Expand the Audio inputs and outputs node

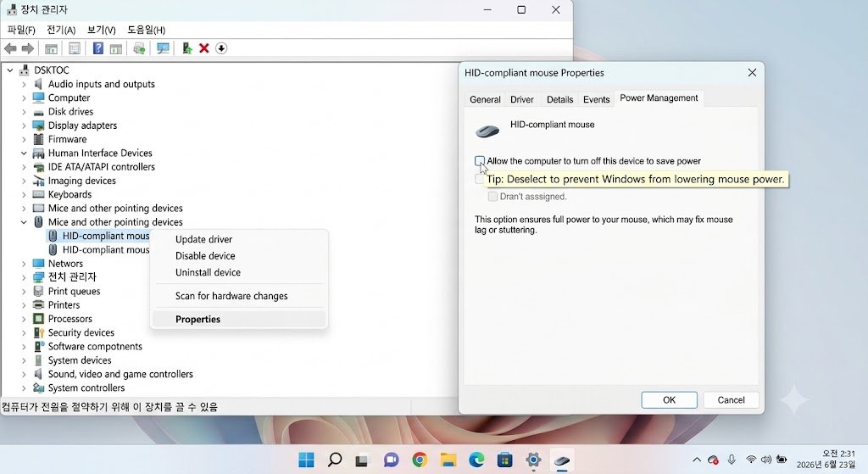point(24,84)
